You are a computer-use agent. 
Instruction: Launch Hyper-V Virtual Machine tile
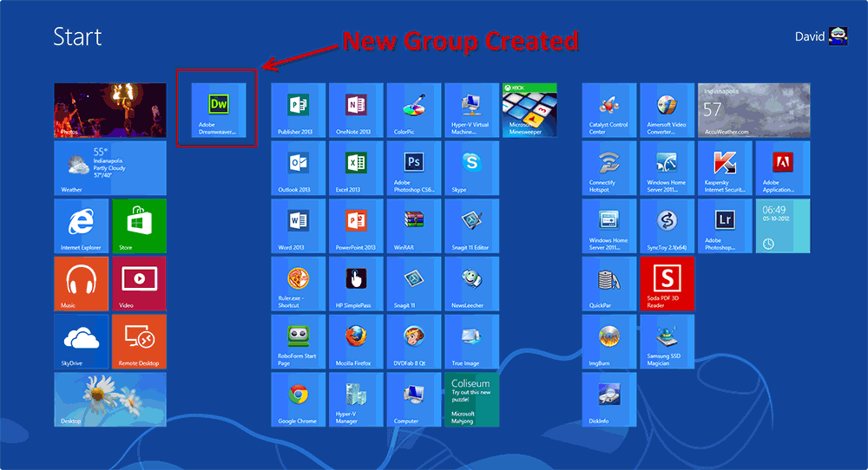click(471, 110)
